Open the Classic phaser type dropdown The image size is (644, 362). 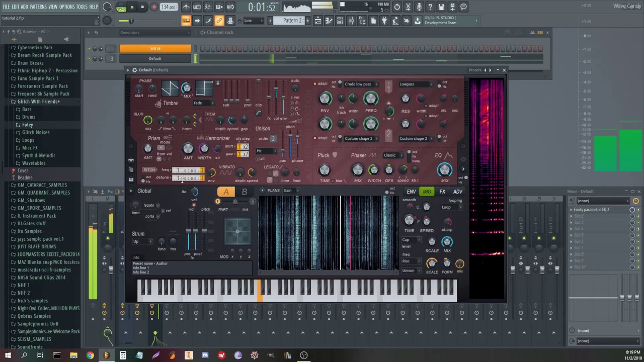[x=392, y=155]
